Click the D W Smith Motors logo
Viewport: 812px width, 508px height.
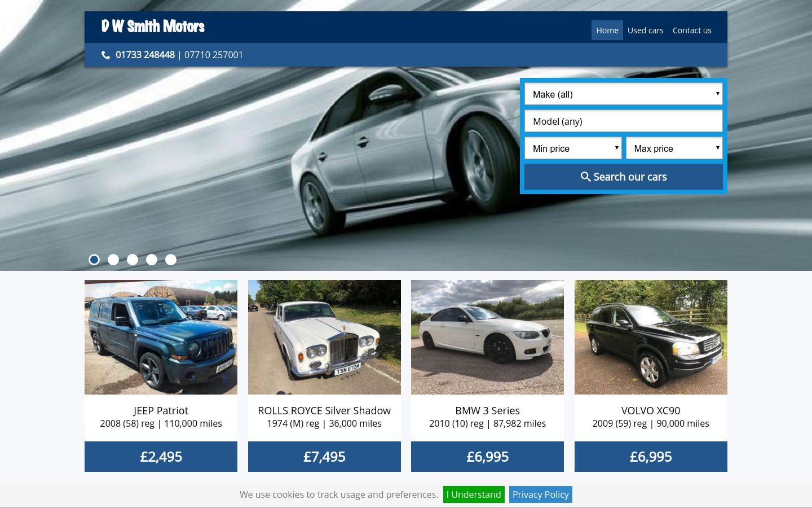pyautogui.click(x=153, y=27)
